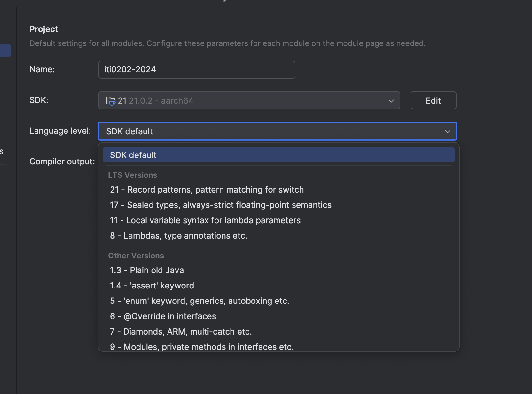Click the Edit button next to SDK
Viewport: 532px width, 394px height.
pos(433,100)
